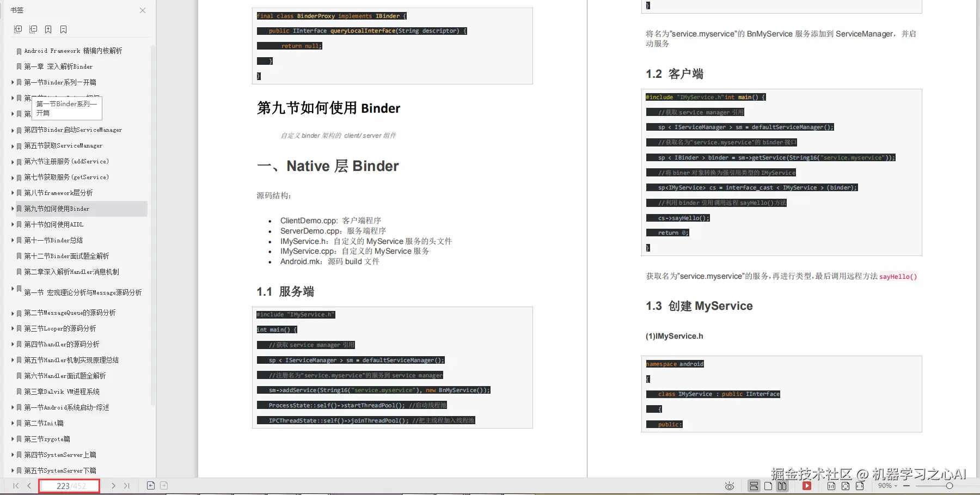Expand the 第五节获取ServiceManager bookmark
This screenshot has height=495, width=980.
coord(13,146)
